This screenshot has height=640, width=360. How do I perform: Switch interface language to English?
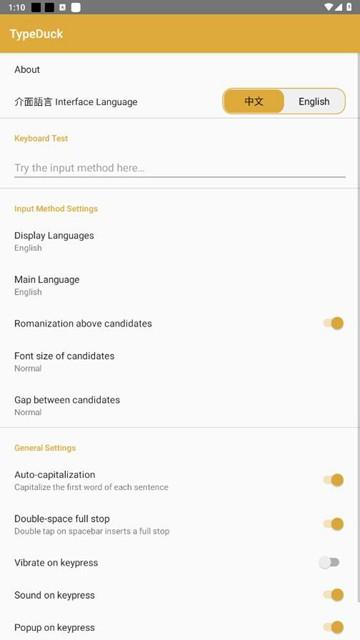(314, 101)
